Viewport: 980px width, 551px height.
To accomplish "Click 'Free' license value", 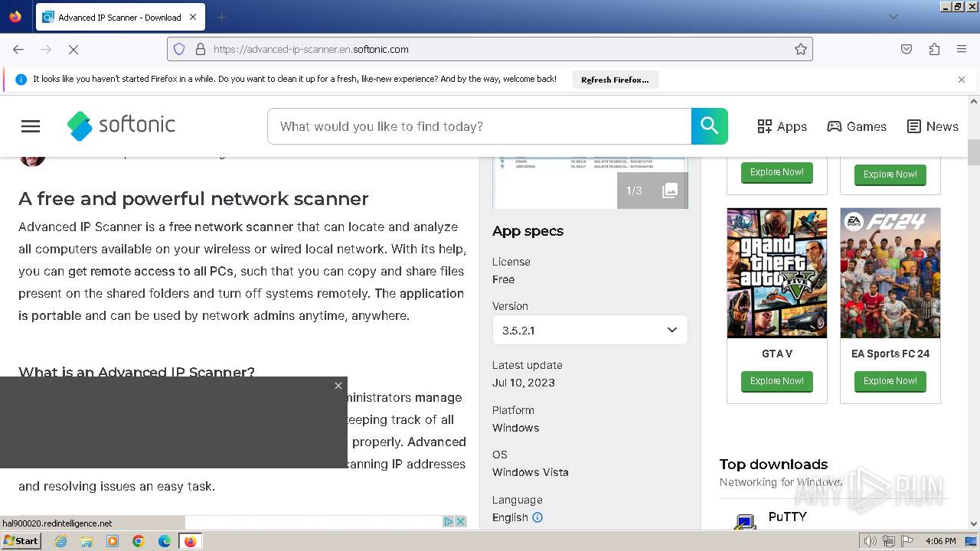I will coord(503,279).
